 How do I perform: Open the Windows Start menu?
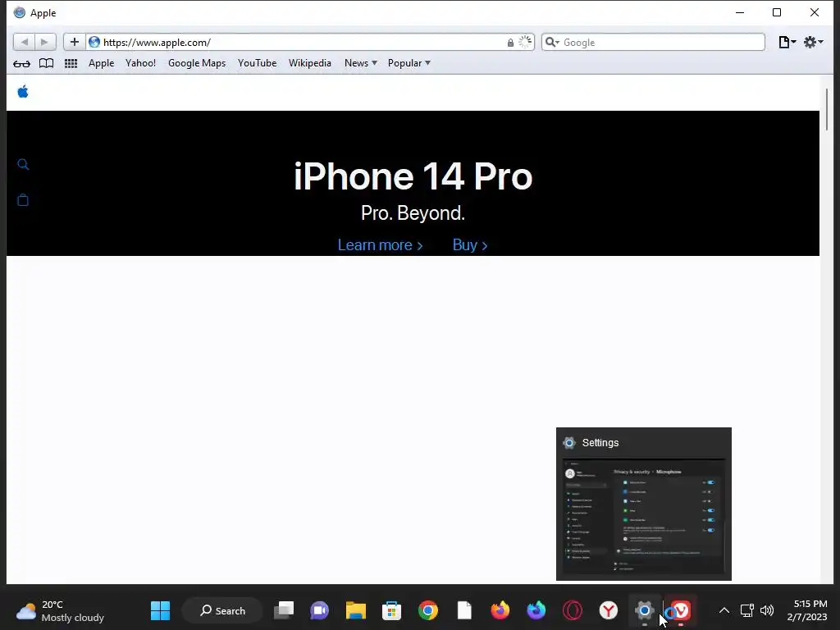160,610
